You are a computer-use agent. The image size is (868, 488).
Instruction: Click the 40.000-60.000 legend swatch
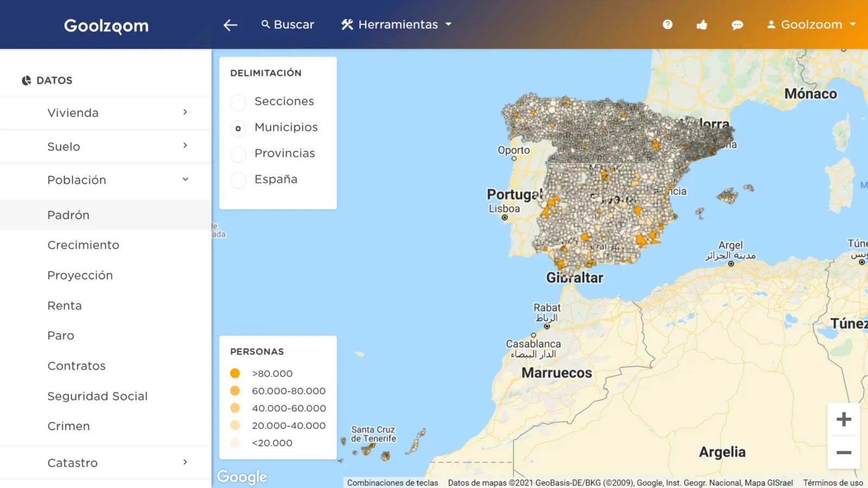coord(235,408)
